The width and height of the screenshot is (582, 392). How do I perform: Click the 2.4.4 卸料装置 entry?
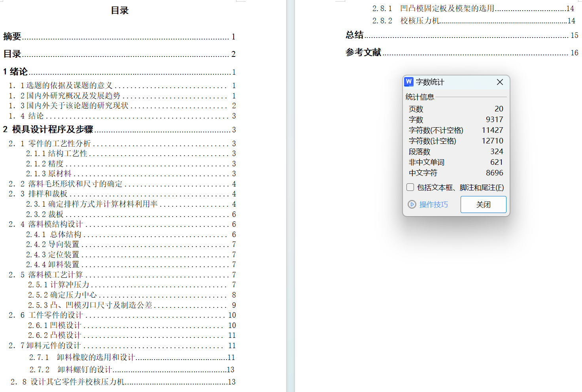(131, 264)
